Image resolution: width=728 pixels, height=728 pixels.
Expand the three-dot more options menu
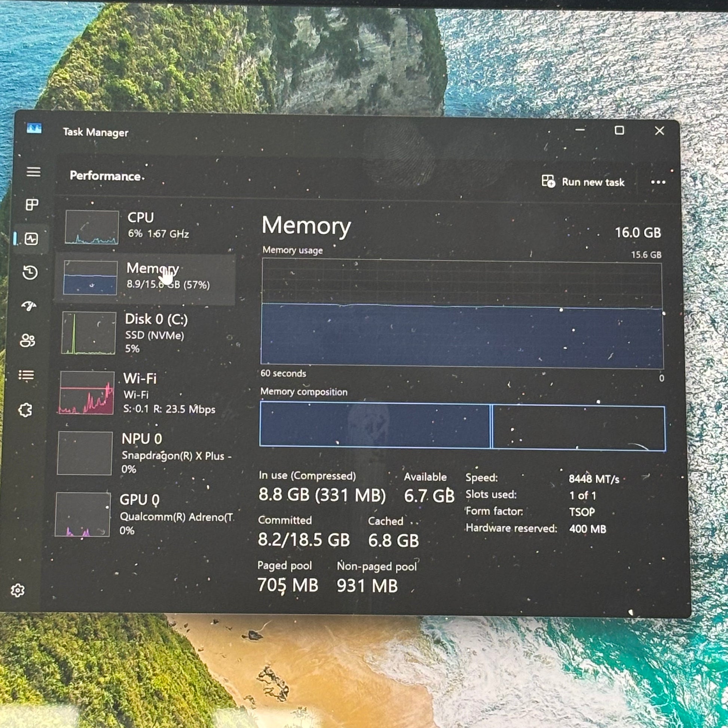pyautogui.click(x=658, y=183)
